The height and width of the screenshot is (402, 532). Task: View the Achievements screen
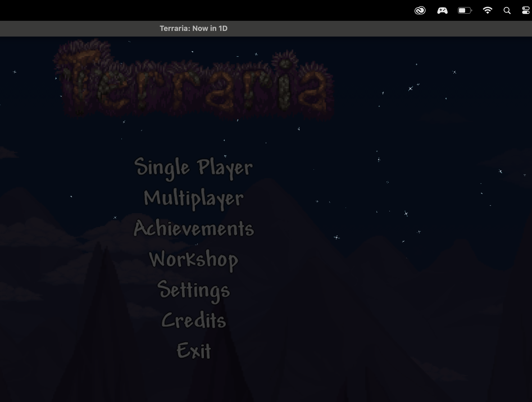(194, 228)
